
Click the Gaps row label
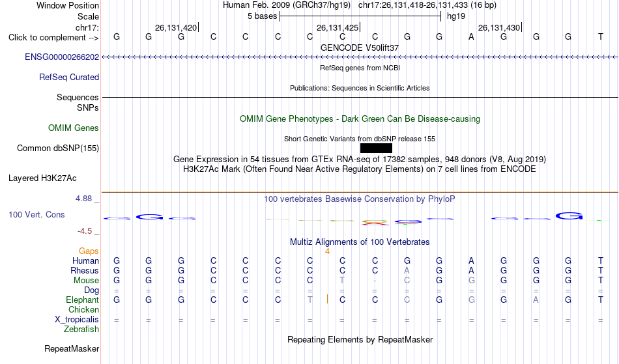pos(89,251)
